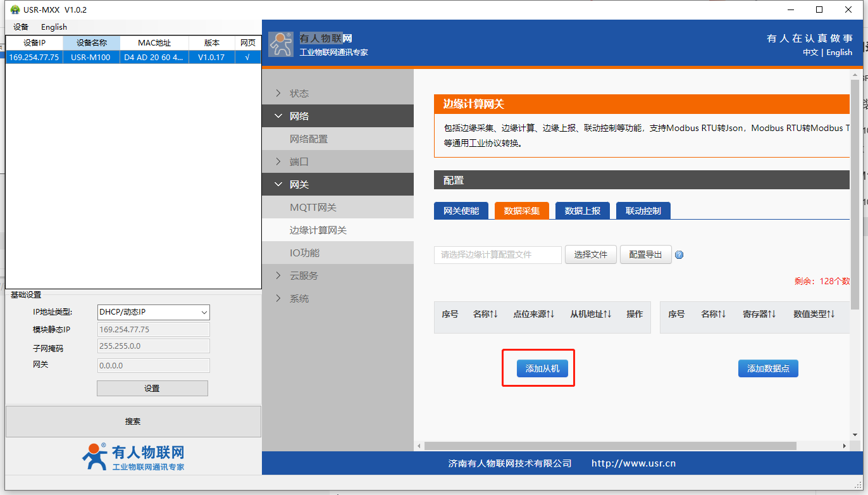Click the 网关 address field

pos(154,365)
